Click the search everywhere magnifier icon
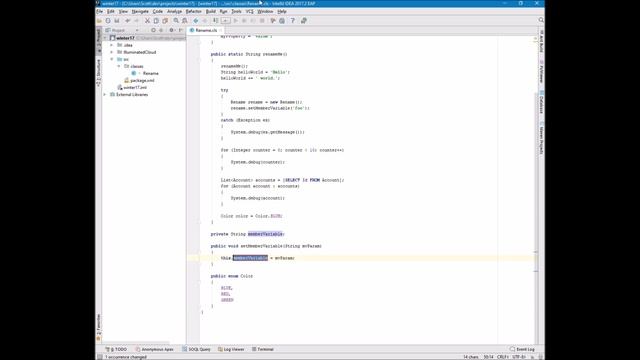This screenshot has width=640, height=360. pyautogui.click(x=541, y=20)
